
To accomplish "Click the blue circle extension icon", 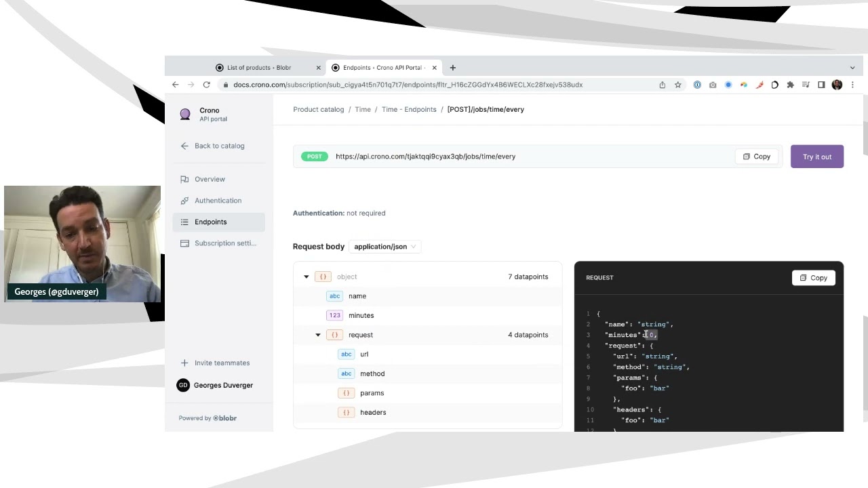I will click(x=728, y=85).
